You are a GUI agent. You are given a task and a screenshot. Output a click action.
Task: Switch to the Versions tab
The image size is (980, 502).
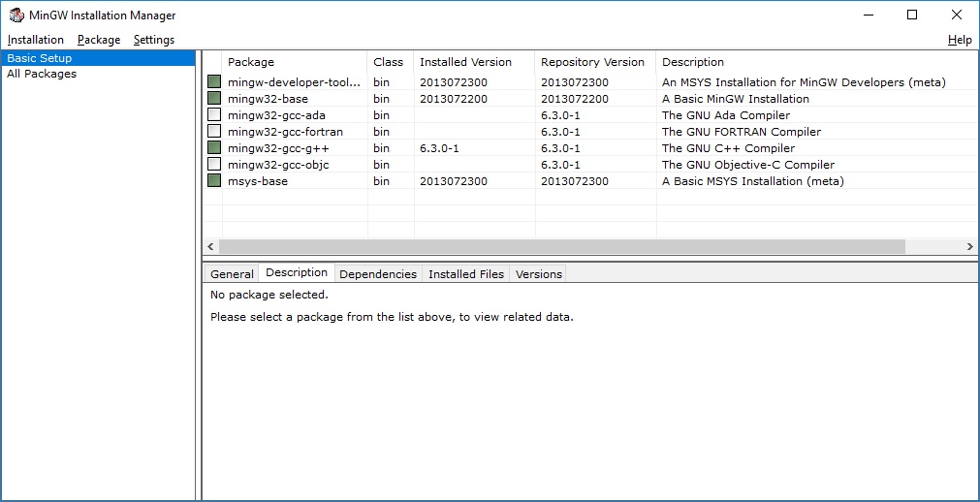tap(539, 274)
